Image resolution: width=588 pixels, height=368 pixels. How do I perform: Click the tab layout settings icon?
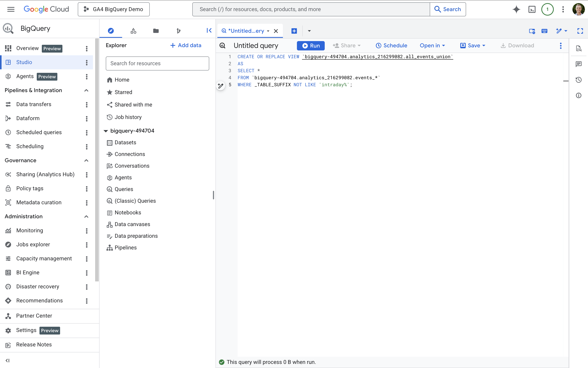[x=532, y=31]
